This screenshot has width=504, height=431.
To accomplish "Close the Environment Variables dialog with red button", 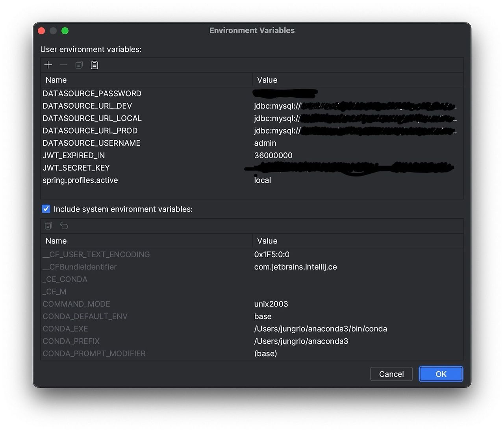I will coord(41,31).
